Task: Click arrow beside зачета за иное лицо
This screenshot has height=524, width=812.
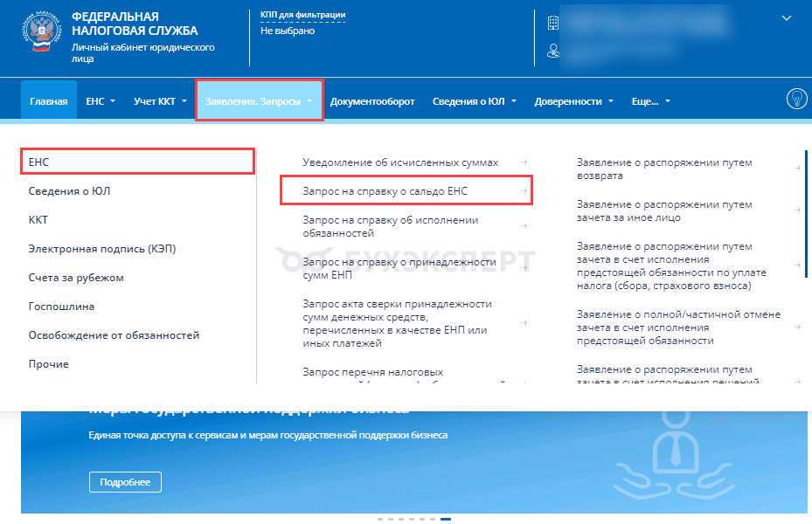Action: click(x=797, y=210)
